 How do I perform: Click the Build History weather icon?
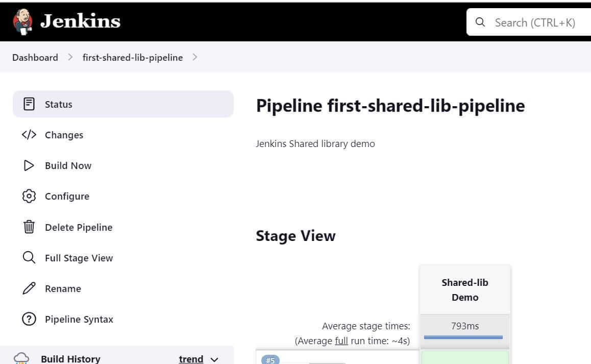coord(21,358)
